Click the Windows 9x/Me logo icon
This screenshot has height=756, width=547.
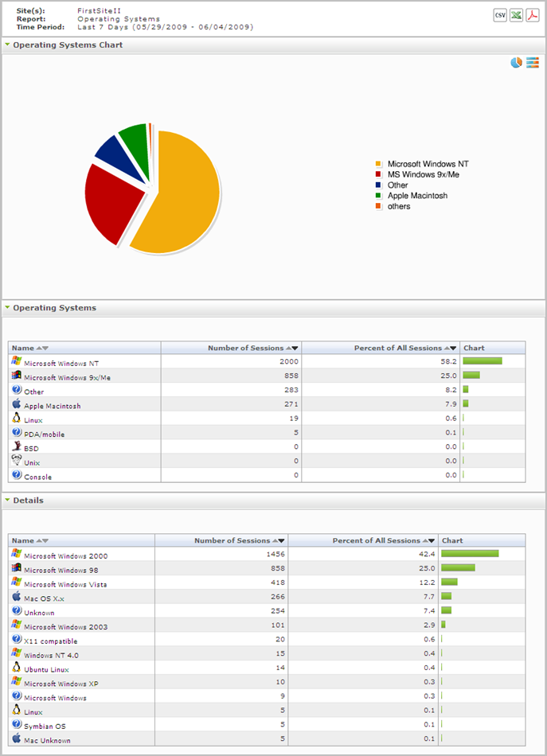[17, 375]
